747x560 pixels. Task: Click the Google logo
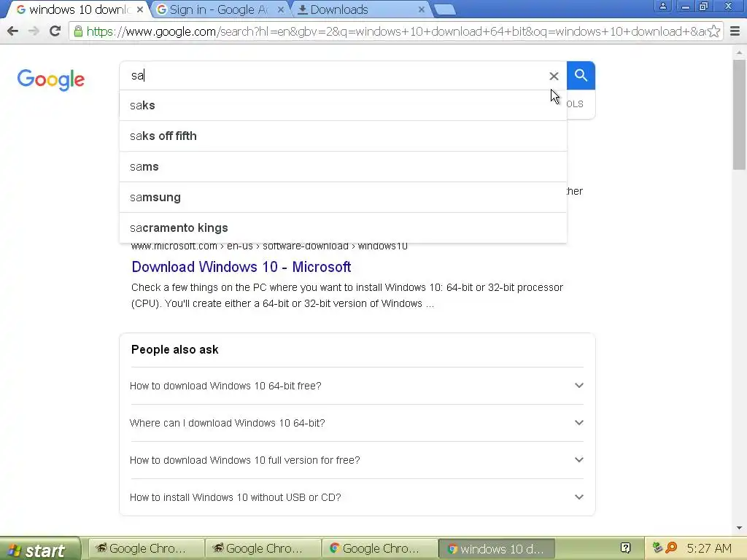51,79
